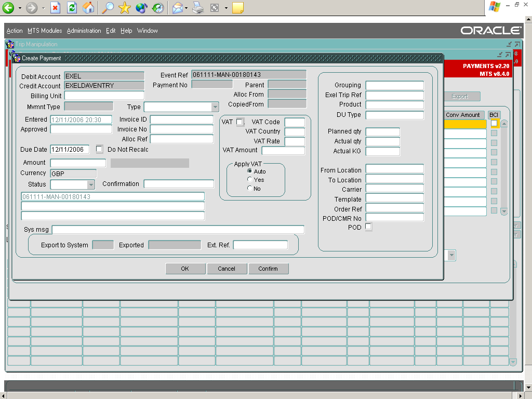Open the Edit menu
Screen dimensions: 532x399
[111, 31]
